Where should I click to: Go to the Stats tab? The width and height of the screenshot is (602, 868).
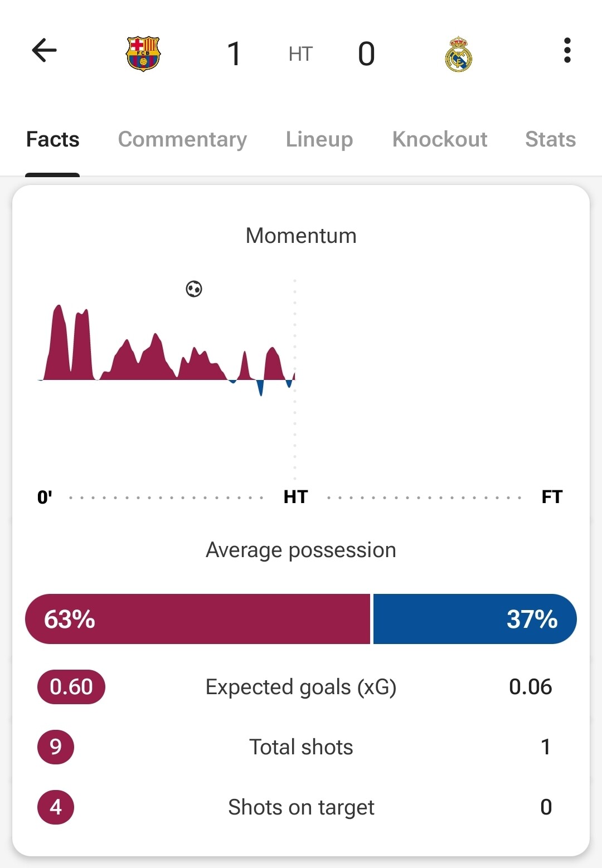pos(550,139)
